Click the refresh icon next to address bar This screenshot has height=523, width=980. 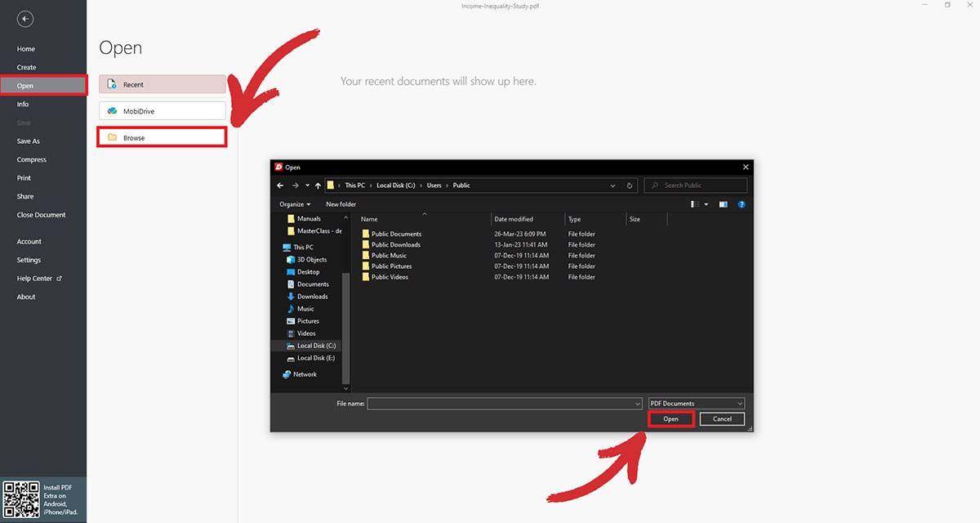click(x=629, y=186)
